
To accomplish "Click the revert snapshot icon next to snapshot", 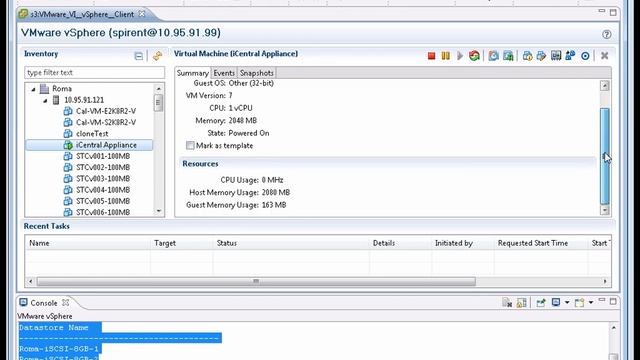I will point(508,56).
